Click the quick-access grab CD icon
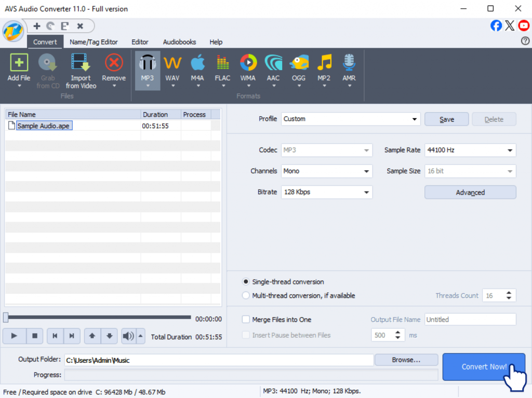The height and width of the screenshot is (398, 532). click(50, 26)
